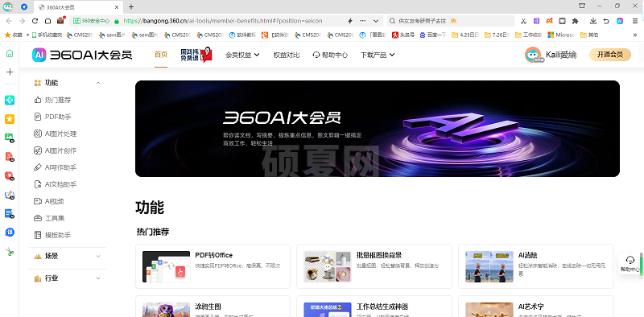644x317 pixels.
Task: Select 模板助手 in the sidebar
Action: [52, 235]
